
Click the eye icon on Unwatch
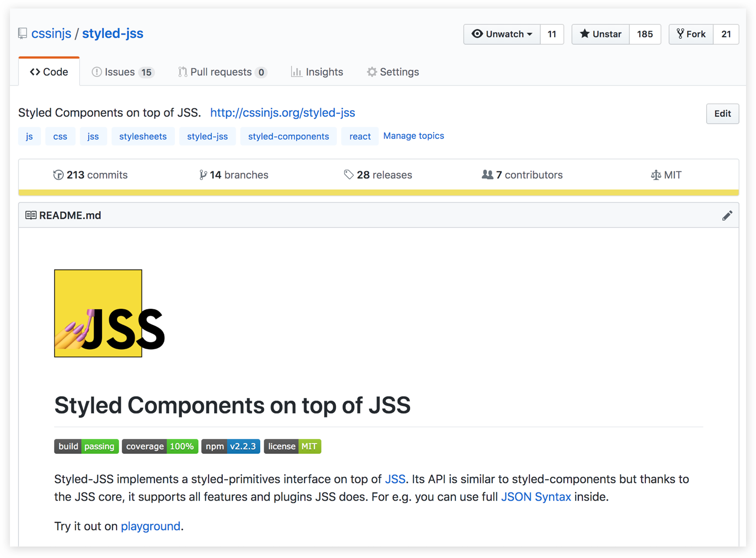point(477,34)
